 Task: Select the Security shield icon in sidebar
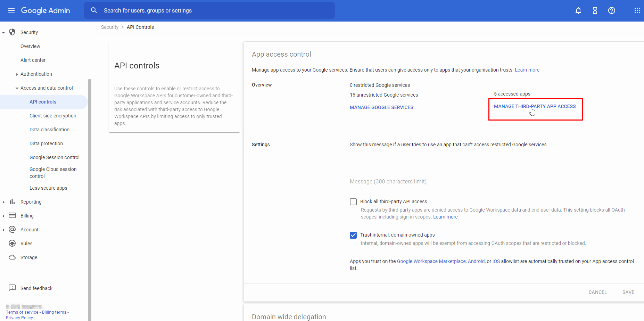[12, 32]
